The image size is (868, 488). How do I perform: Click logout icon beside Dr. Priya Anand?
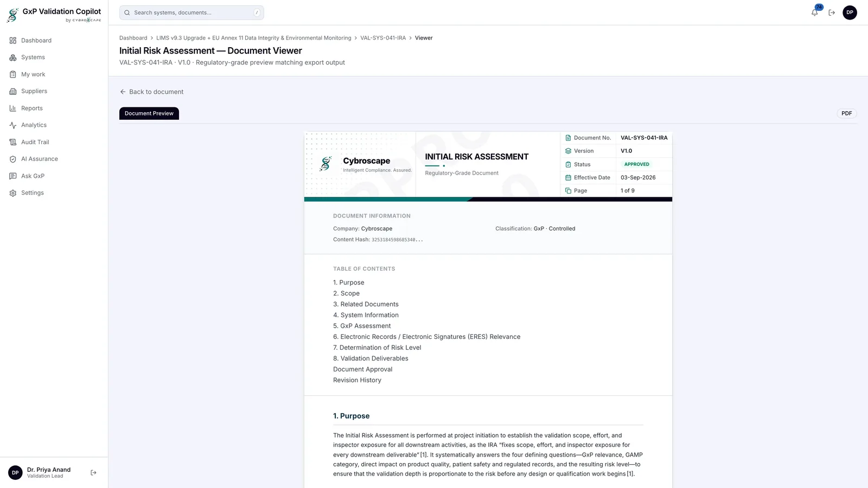[x=93, y=473]
